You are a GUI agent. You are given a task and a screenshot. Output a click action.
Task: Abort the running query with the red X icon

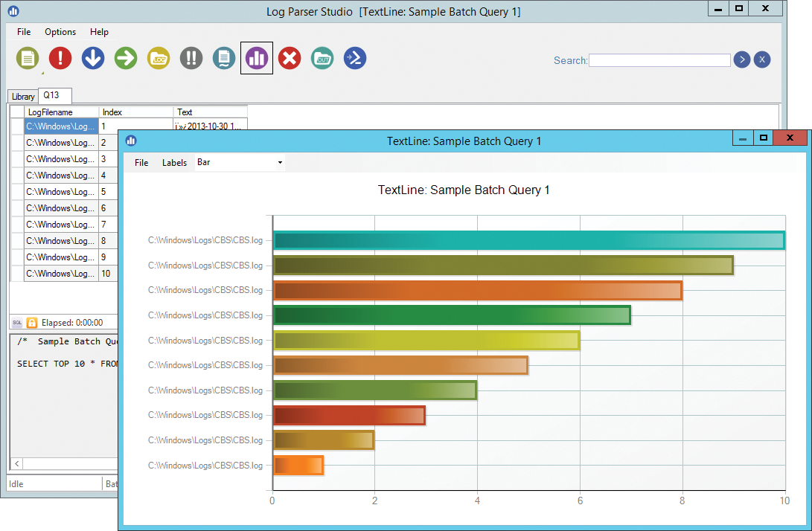[x=290, y=58]
